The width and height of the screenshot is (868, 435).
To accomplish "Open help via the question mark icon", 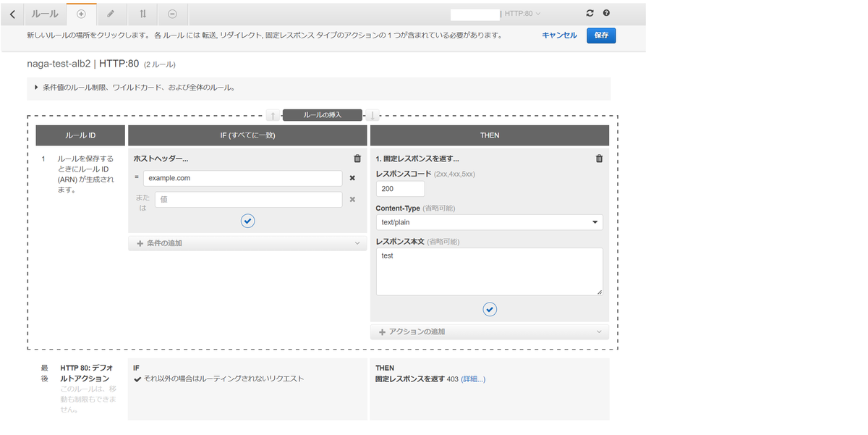I will point(606,12).
